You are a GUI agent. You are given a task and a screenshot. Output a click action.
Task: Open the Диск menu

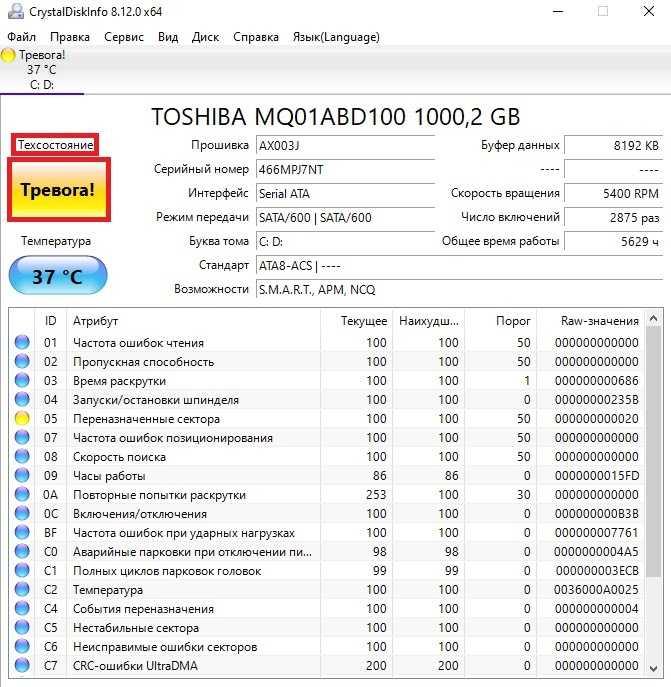click(x=205, y=37)
